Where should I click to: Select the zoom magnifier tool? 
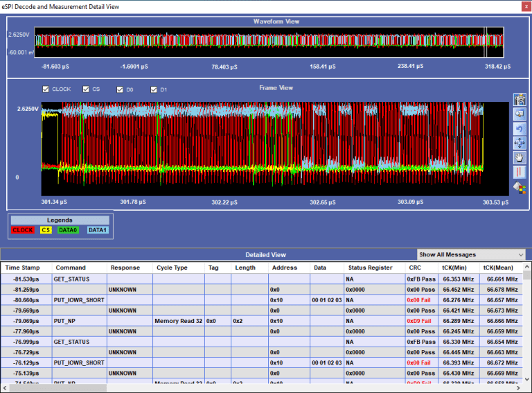click(519, 114)
